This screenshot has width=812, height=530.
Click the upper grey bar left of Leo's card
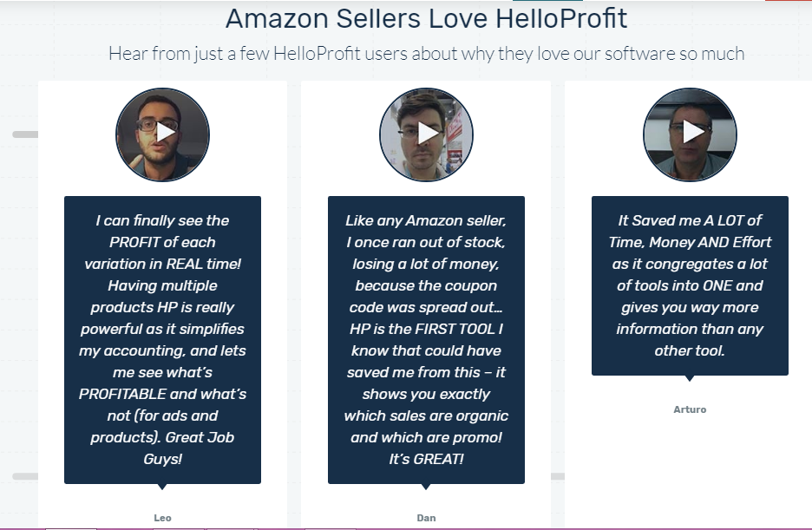tap(25, 134)
